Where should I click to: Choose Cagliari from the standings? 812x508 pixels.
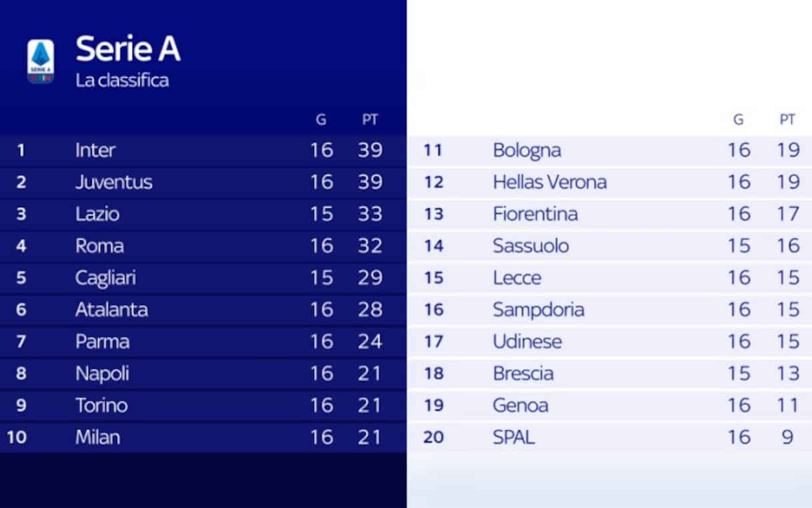105,278
